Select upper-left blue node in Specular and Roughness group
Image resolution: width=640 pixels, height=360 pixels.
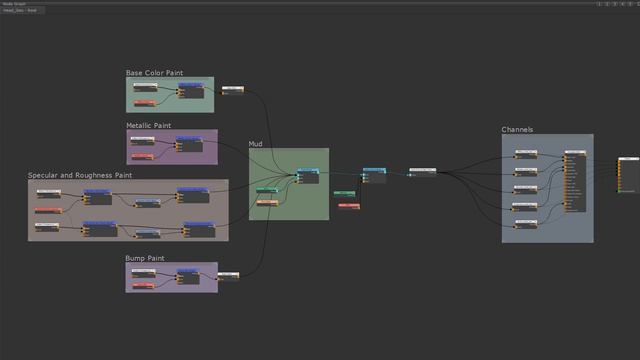[x=98, y=197]
